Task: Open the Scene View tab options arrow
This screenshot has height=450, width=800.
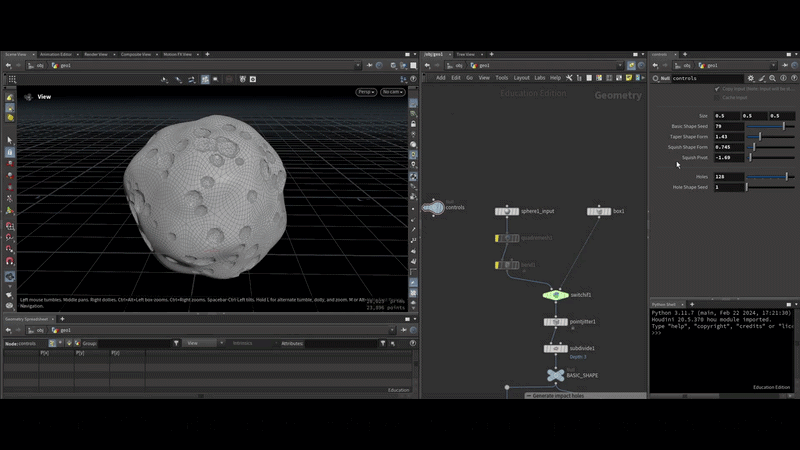Action: click(x=34, y=54)
